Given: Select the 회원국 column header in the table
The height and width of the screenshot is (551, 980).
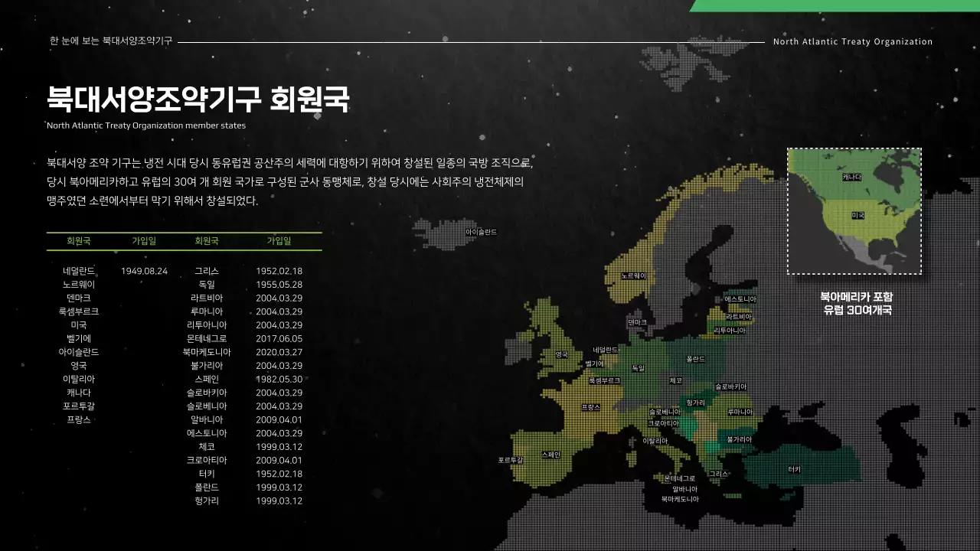Looking at the screenshot, I should pyautogui.click(x=80, y=241).
